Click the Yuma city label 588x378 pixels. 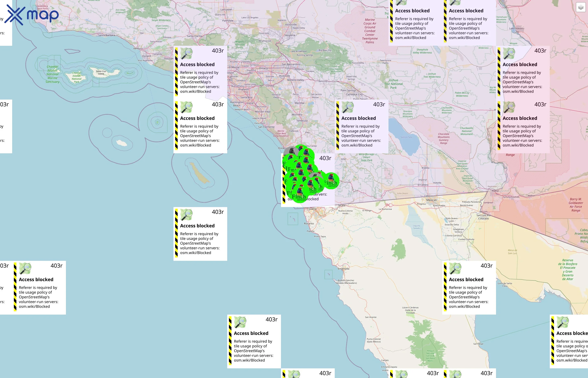click(x=495, y=191)
